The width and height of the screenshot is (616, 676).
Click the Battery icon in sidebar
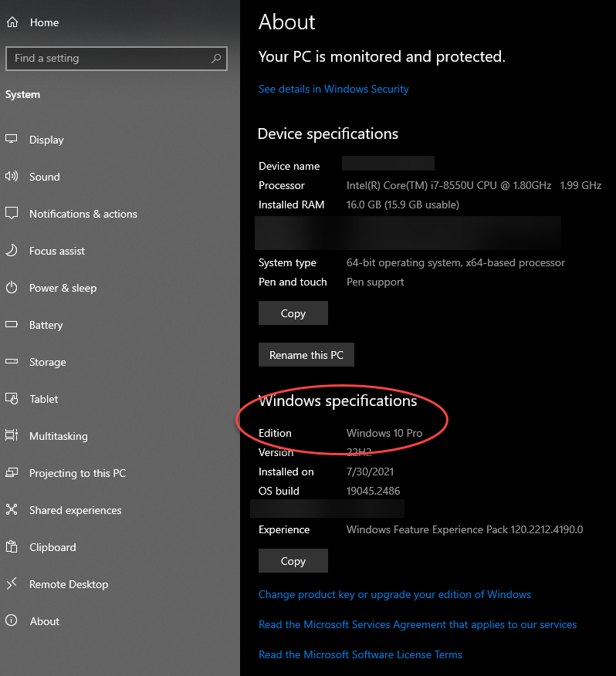(12, 324)
